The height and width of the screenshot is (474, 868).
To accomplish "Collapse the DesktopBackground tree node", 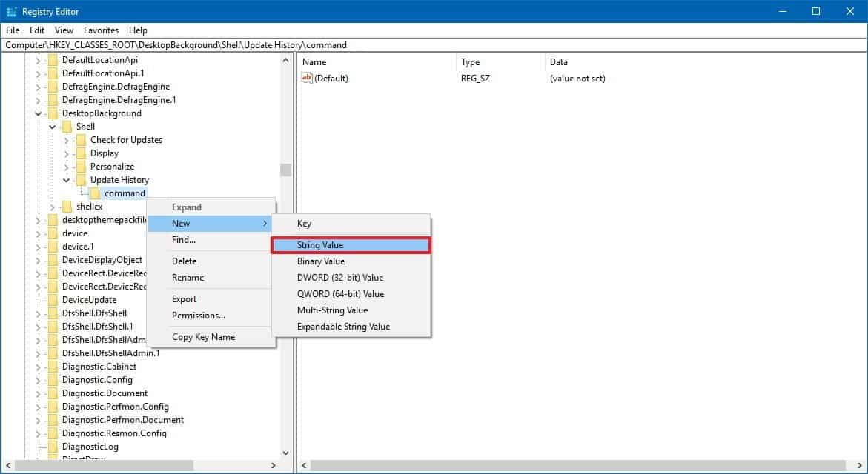I will pos(39,113).
